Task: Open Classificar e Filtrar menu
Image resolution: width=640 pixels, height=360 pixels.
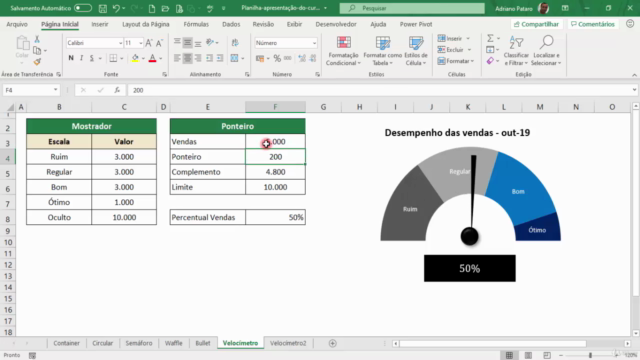Action: (516, 51)
